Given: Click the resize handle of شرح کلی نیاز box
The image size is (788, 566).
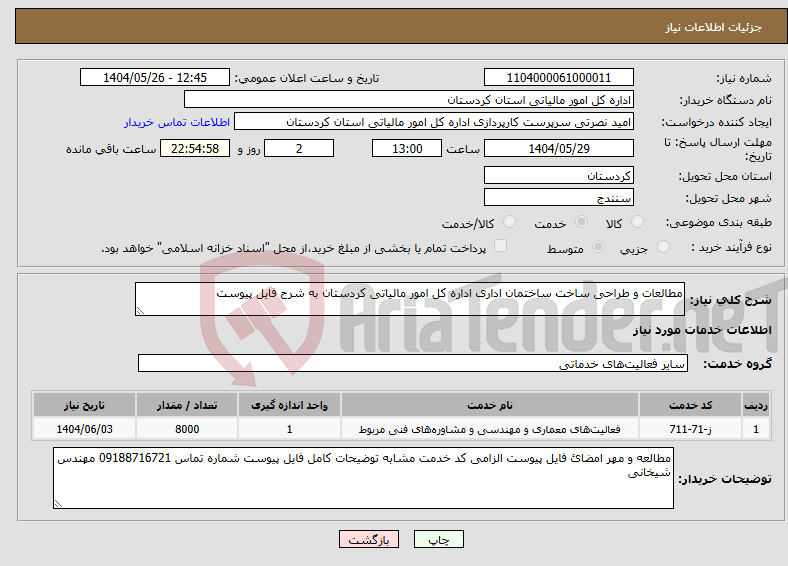Looking at the screenshot, I should coord(140,311).
